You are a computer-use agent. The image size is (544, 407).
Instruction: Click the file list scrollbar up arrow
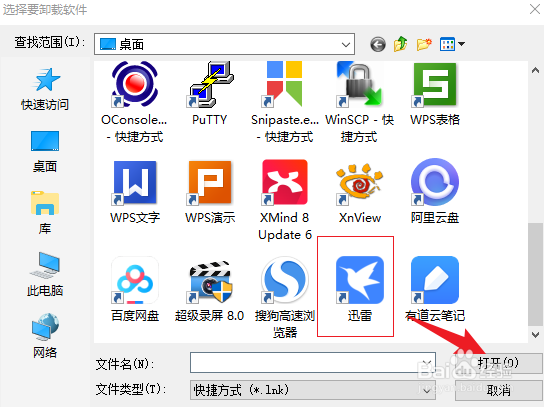point(535,70)
